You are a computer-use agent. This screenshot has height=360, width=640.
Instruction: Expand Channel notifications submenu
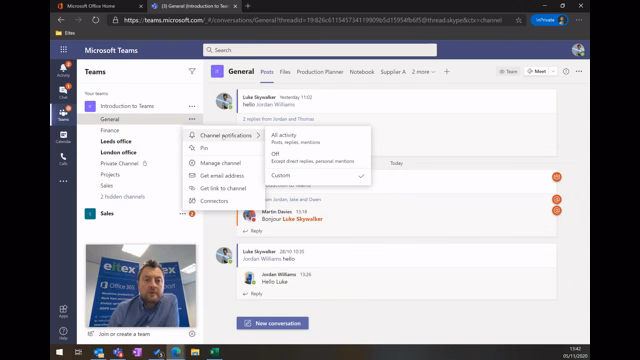[x=224, y=136]
